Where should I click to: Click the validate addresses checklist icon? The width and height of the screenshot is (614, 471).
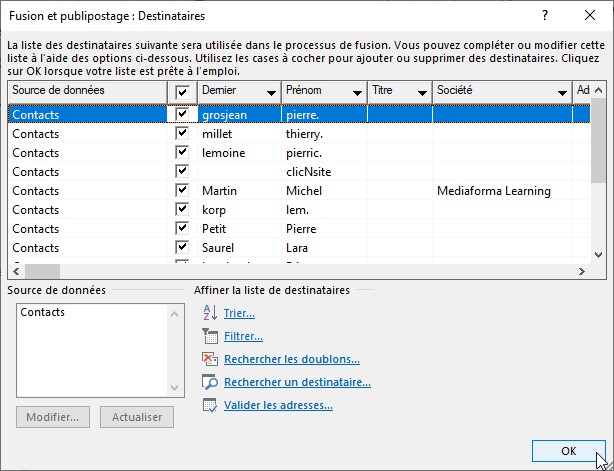point(209,405)
